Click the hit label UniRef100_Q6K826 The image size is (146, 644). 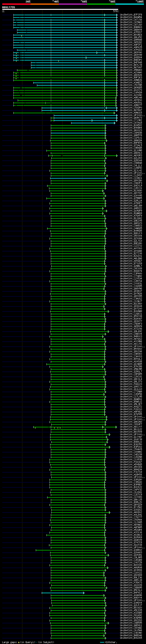tap(131, 75)
